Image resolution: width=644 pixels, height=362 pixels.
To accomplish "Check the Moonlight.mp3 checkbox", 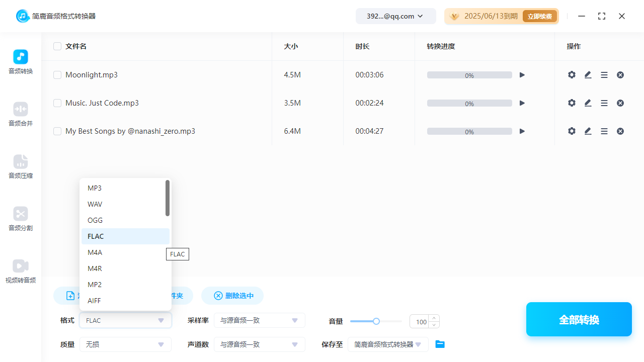I will click(57, 74).
